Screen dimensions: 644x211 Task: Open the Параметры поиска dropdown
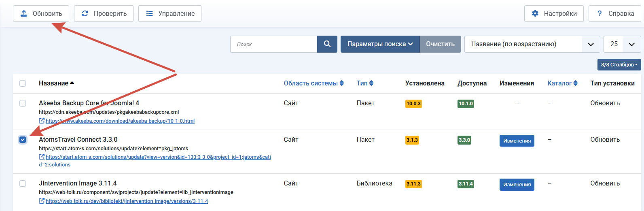click(380, 44)
